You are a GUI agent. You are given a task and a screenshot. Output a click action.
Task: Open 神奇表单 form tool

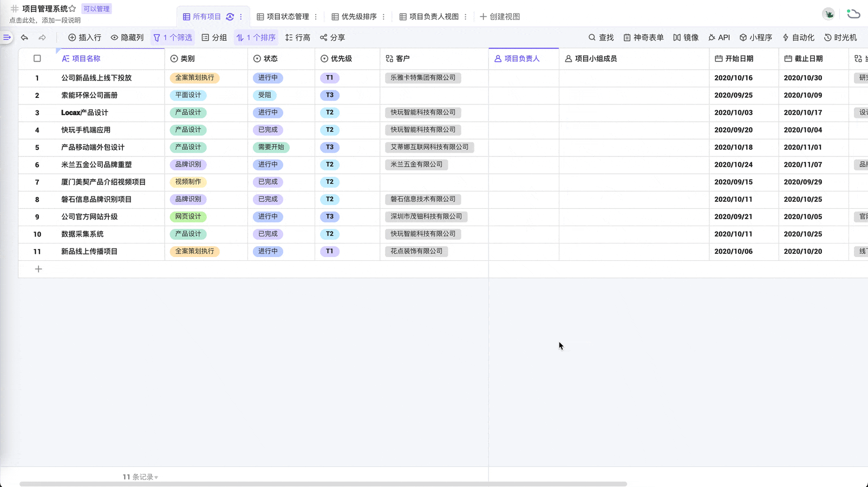[x=643, y=37]
